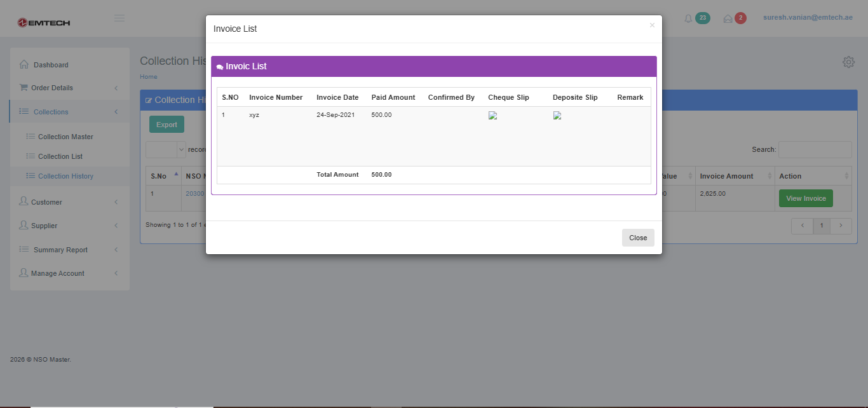Click the EMTECH logo
Image resolution: width=868 pixels, height=408 pixels.
44,22
